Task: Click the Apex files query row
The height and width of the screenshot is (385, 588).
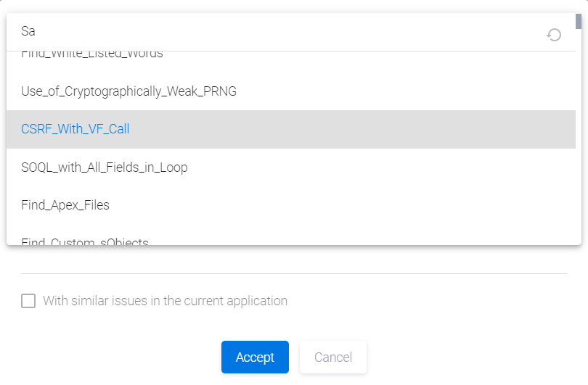Action: pyautogui.click(x=290, y=205)
